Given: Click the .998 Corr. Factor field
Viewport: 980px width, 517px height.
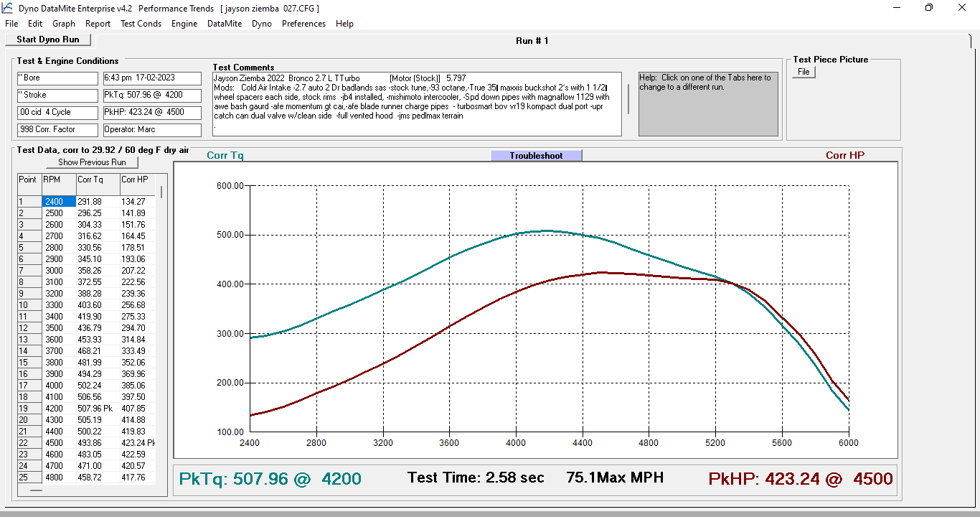Looking at the screenshot, I should (x=57, y=130).
